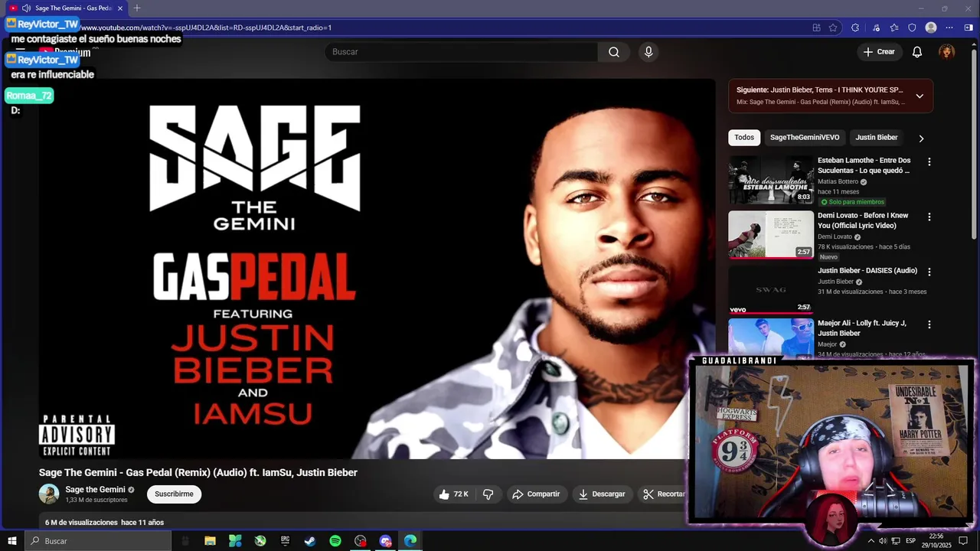Click the Windows taskbar Buscar search box
980x551 pixels.
98,541
